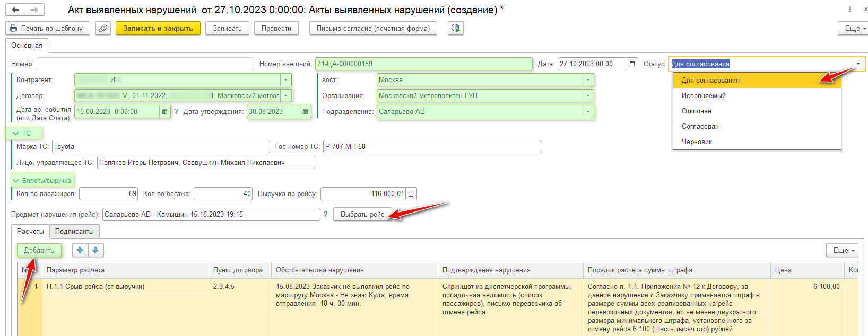
Task: Click the Добавить button
Action: [x=39, y=250]
